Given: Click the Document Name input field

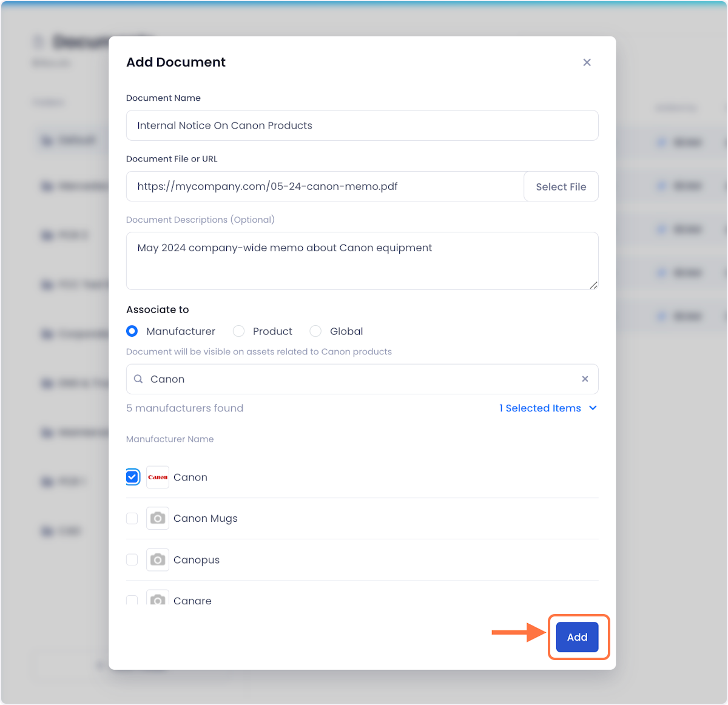Looking at the screenshot, I should 362,126.
